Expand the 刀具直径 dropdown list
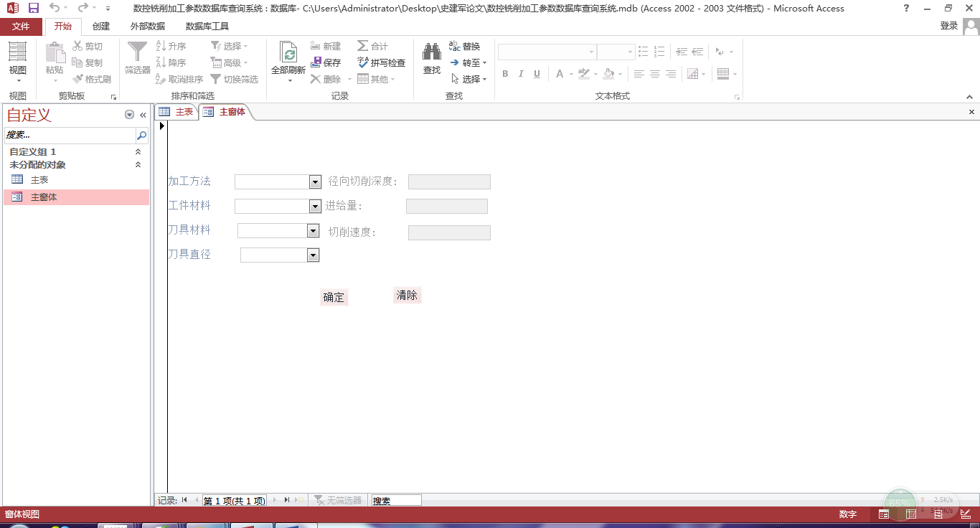This screenshot has height=528, width=980. click(312, 255)
